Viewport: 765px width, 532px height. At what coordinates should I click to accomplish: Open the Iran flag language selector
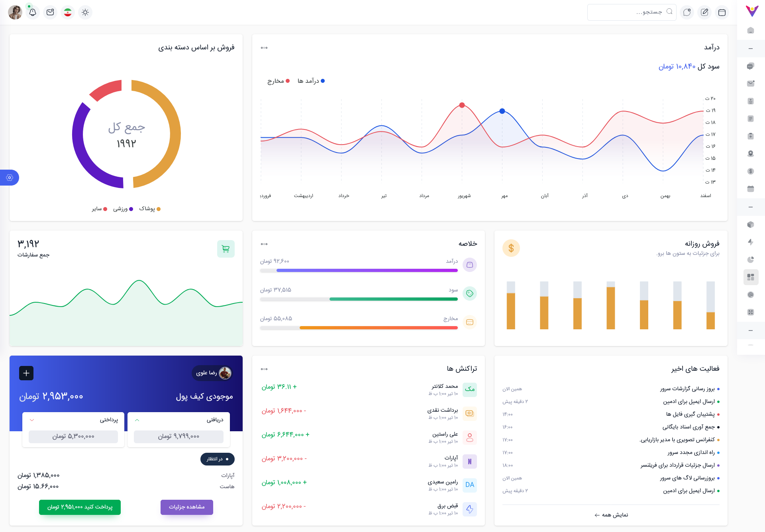click(68, 12)
